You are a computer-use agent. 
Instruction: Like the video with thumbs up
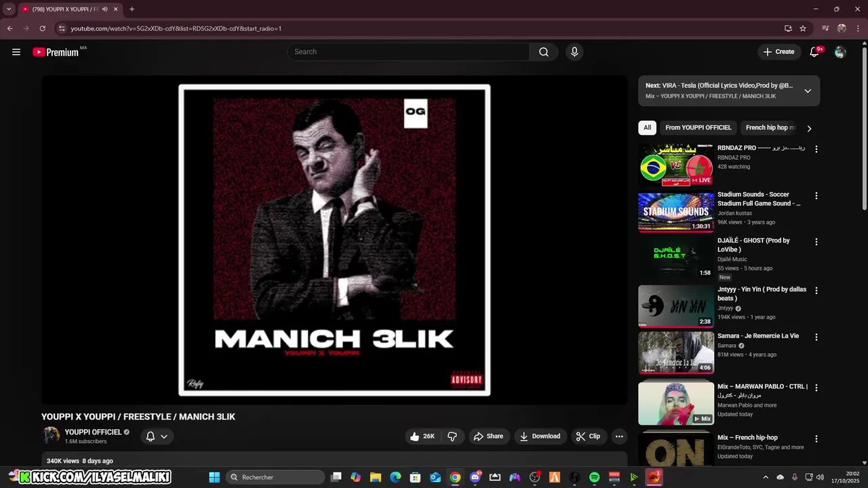coord(423,436)
